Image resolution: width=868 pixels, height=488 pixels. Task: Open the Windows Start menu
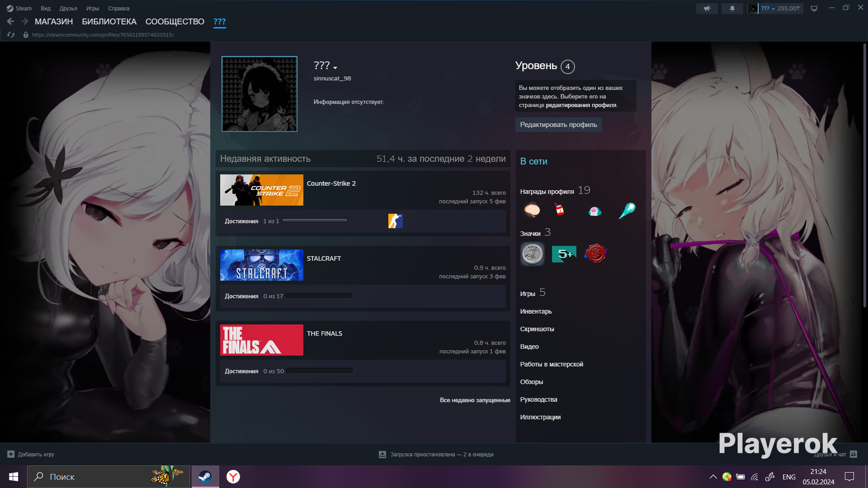[13, 477]
